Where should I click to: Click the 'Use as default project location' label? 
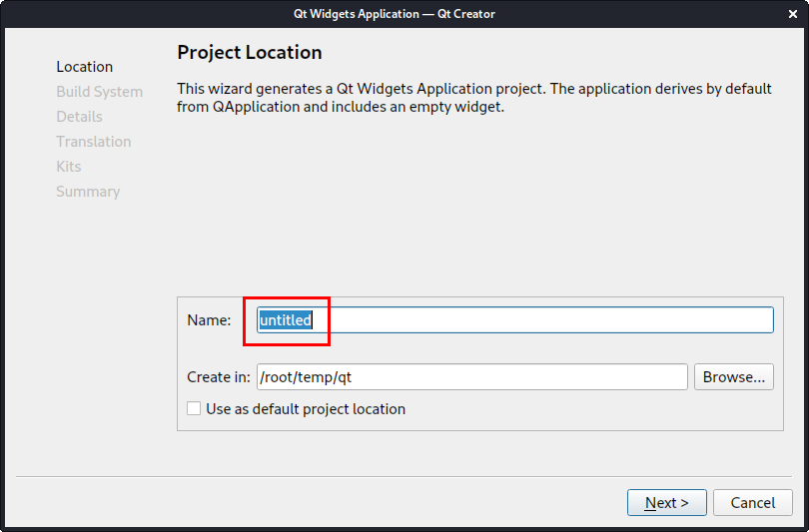click(305, 408)
